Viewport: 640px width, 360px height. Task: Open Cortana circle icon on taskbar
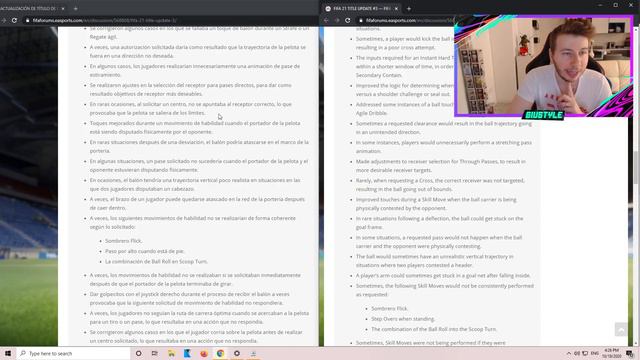pyautogui.click(x=138, y=353)
